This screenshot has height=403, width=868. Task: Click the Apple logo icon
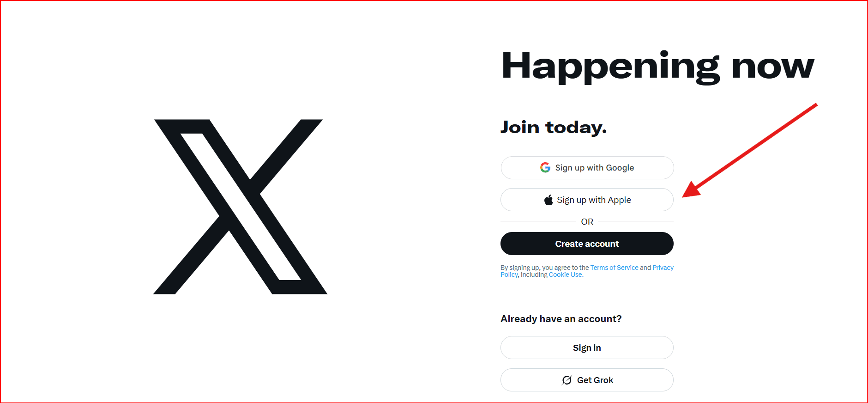549,200
